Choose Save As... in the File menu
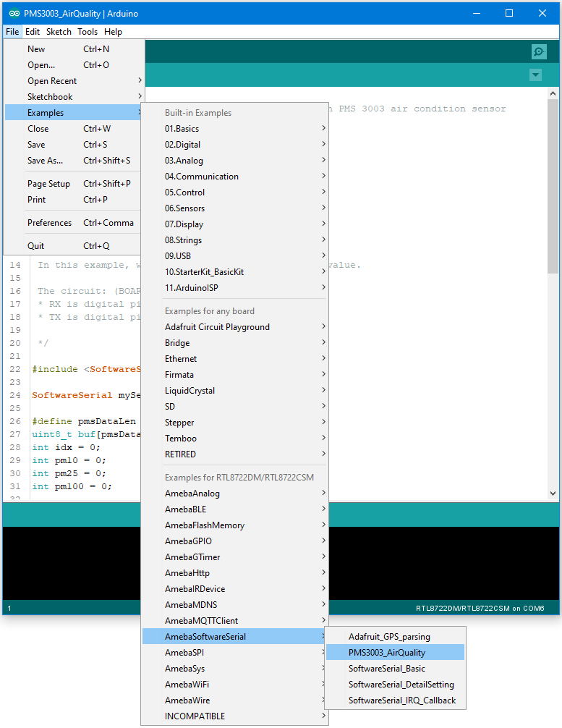Screen dimensions: 562x728 point(73,161)
